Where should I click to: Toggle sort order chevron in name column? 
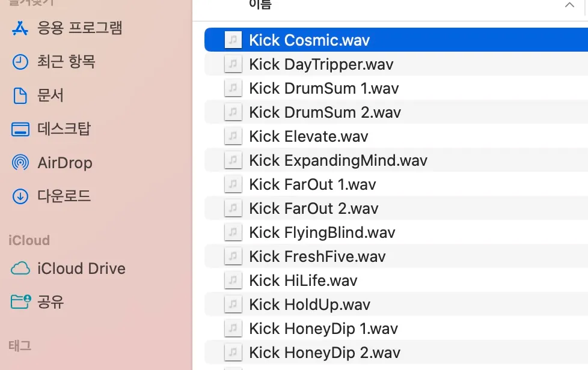pyautogui.click(x=569, y=5)
